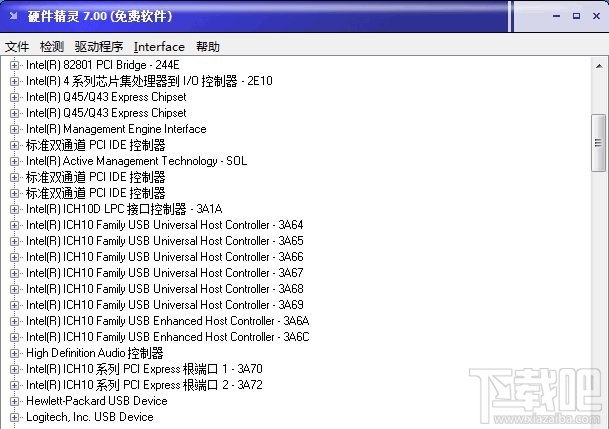
Task: Expand USB Universal Host Controller - 3A69 node
Action: pos(14,305)
